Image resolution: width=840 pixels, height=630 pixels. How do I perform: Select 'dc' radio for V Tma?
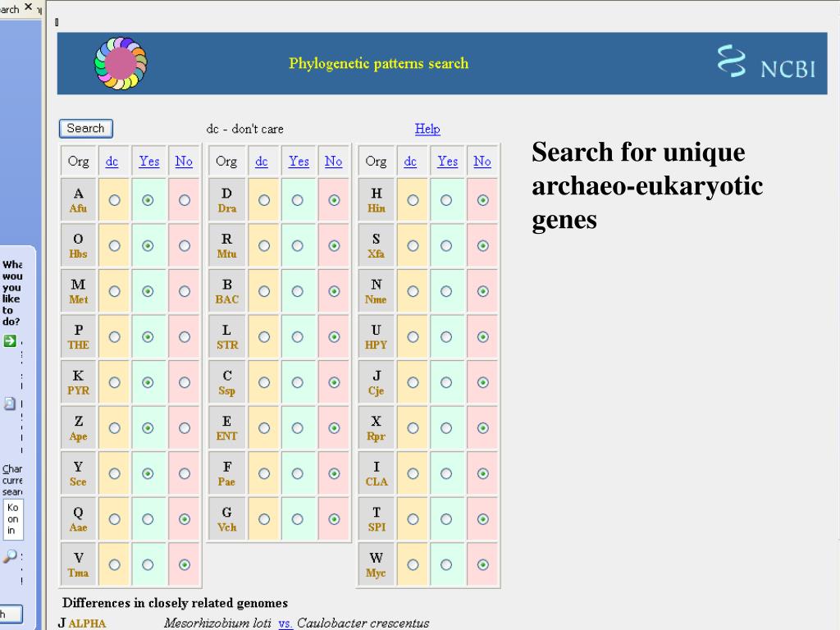[x=114, y=564]
